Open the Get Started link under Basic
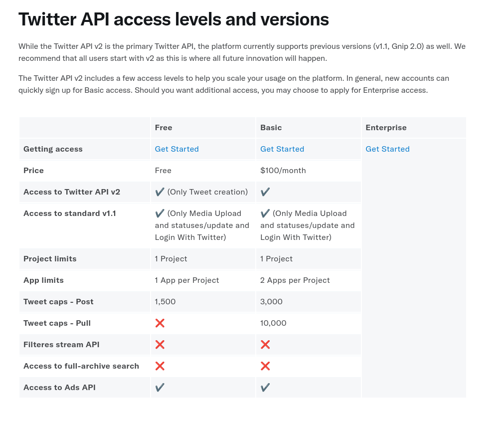 (x=282, y=149)
